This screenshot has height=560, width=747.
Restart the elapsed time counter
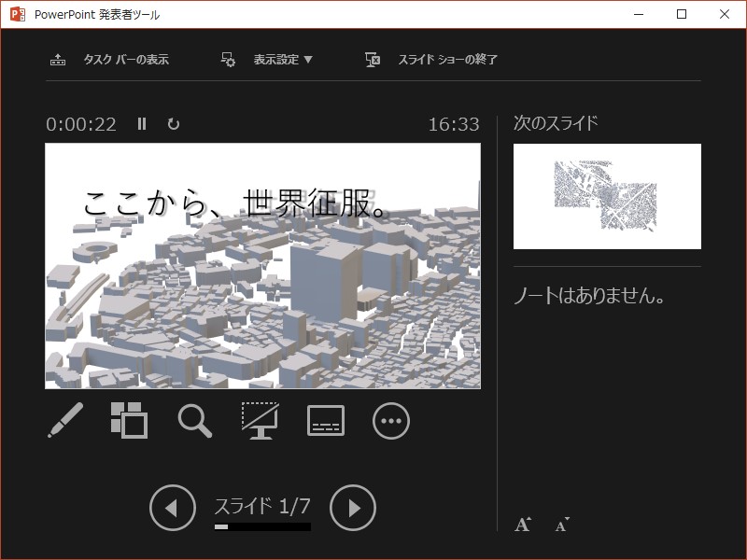[x=173, y=122]
